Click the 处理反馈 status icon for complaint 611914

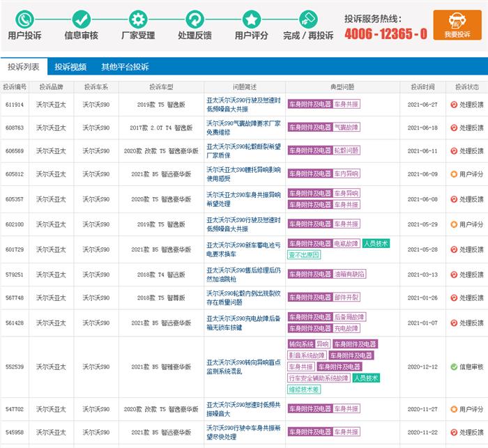[454, 105]
